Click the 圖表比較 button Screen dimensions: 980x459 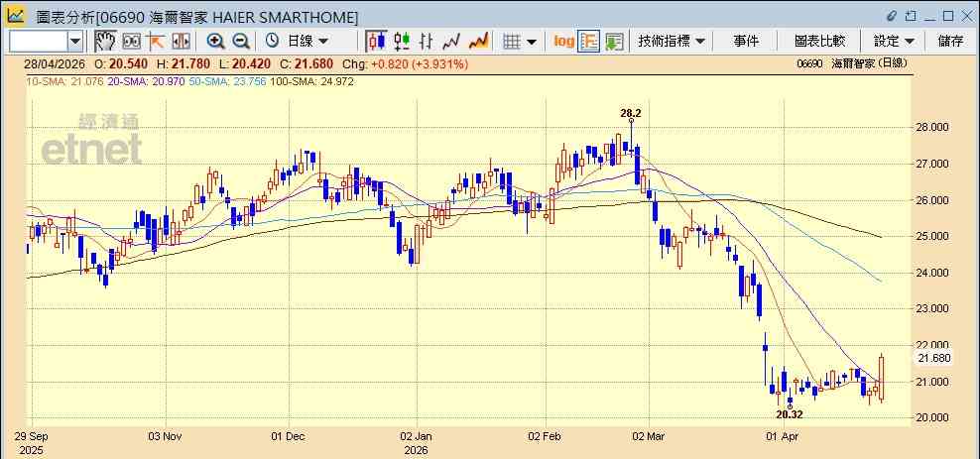point(819,42)
